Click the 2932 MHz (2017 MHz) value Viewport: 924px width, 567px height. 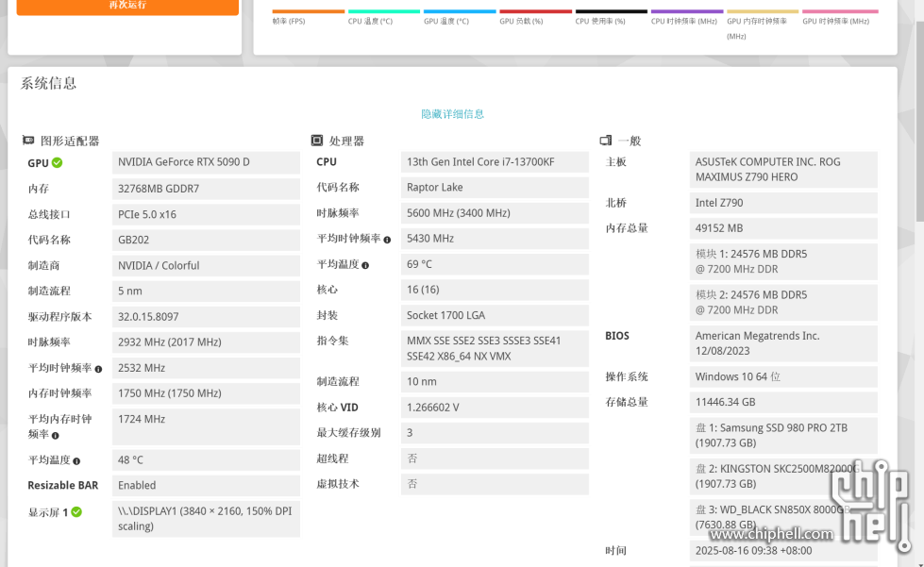click(207, 342)
